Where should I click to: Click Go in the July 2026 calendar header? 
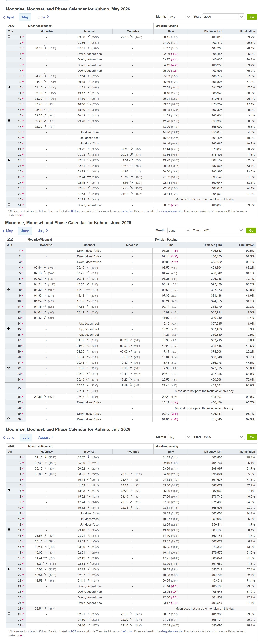pyautogui.click(x=252, y=437)
